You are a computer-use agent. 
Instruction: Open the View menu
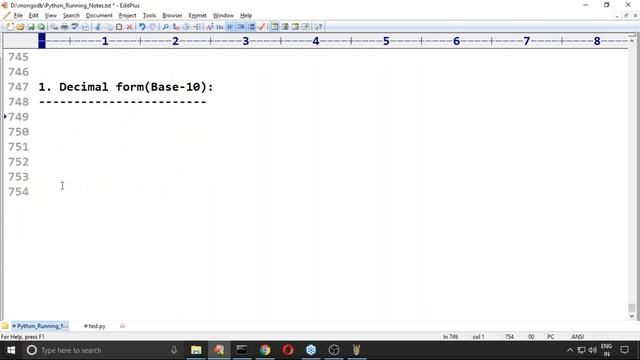pos(51,16)
